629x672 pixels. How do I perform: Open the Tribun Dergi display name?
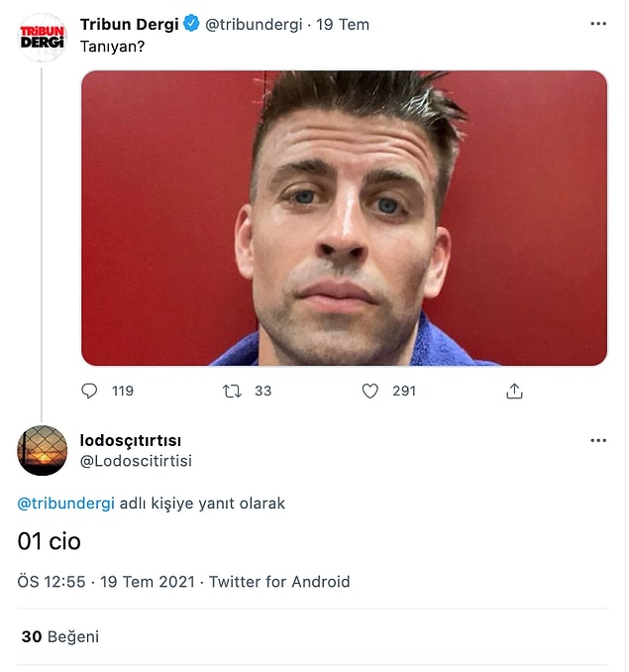(x=130, y=24)
